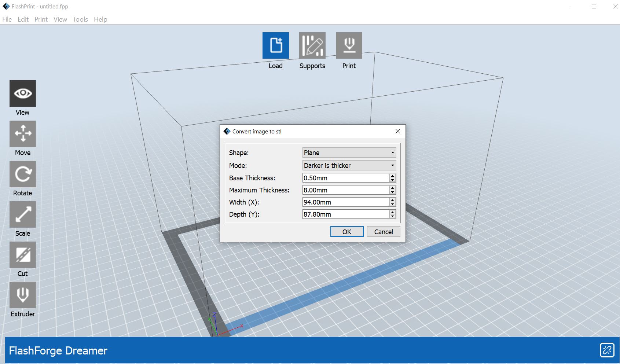Click the Print icon in the top toolbar
The image size is (620, 364).
tap(349, 45)
